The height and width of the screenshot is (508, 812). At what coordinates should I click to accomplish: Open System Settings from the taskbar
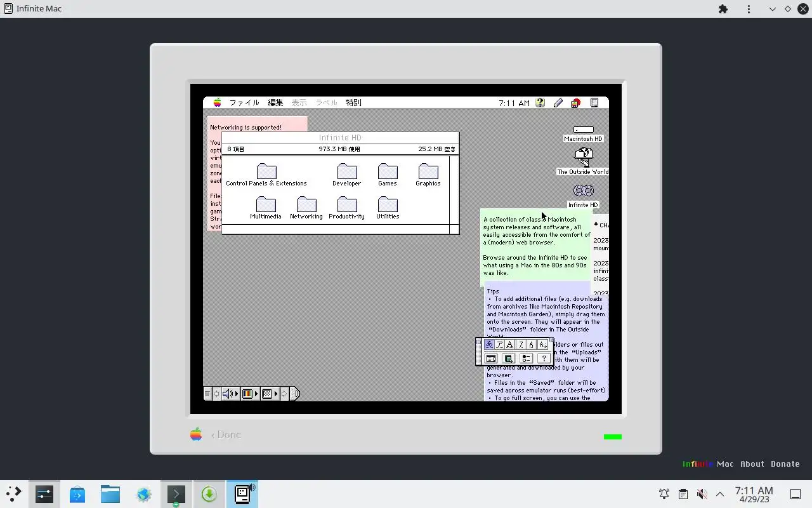(44, 494)
